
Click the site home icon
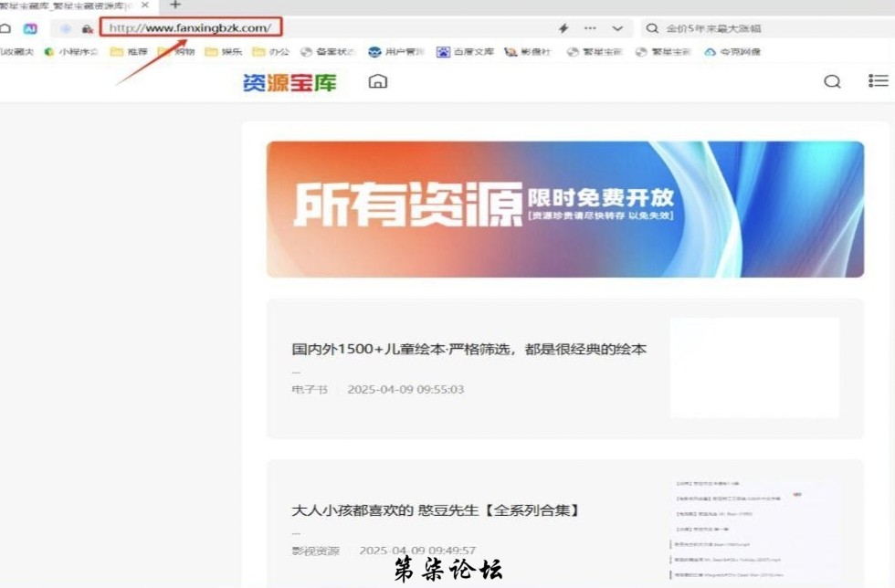(377, 81)
